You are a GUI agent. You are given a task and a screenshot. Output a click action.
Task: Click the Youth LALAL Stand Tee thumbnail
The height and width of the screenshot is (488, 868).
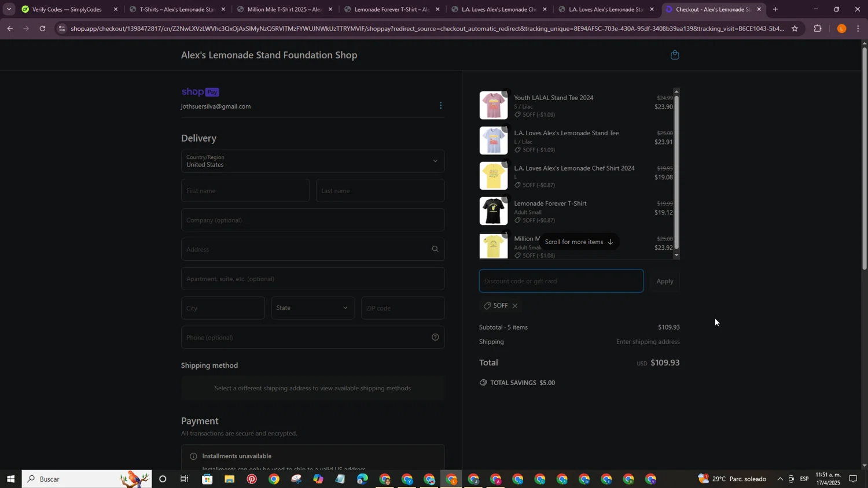(x=493, y=106)
